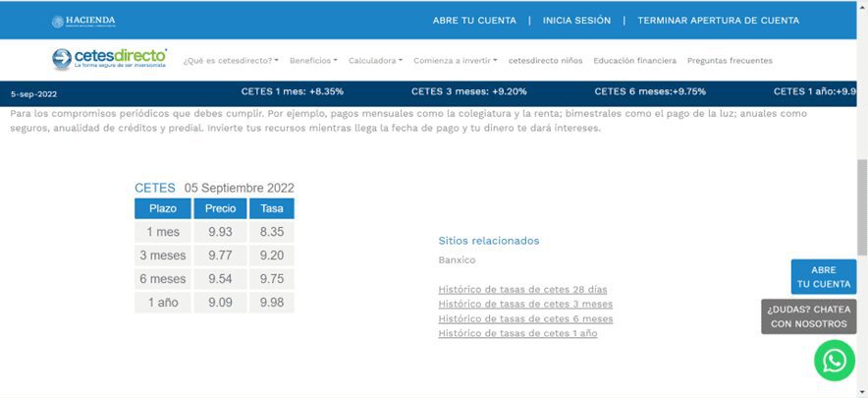
Task: Click the WhatsApp chat icon
Action: pyautogui.click(x=834, y=361)
